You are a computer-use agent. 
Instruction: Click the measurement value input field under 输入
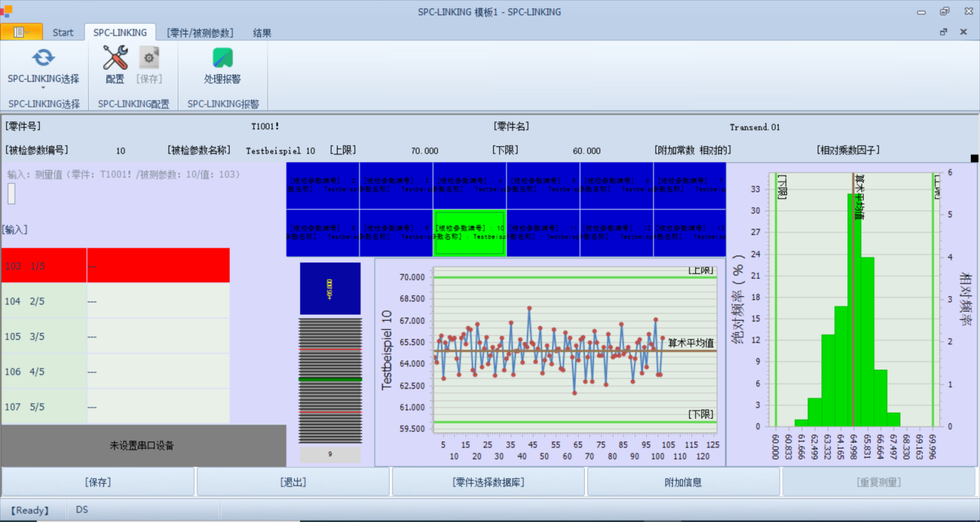click(12, 194)
